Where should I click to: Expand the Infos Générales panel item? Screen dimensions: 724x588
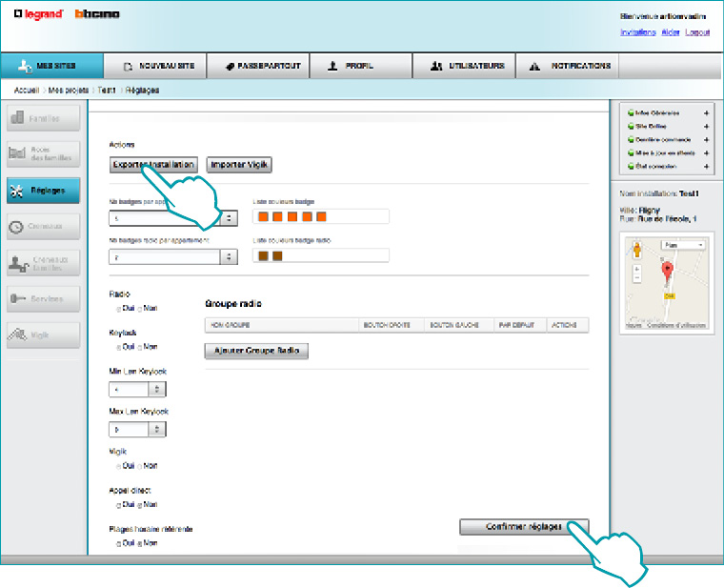706,113
